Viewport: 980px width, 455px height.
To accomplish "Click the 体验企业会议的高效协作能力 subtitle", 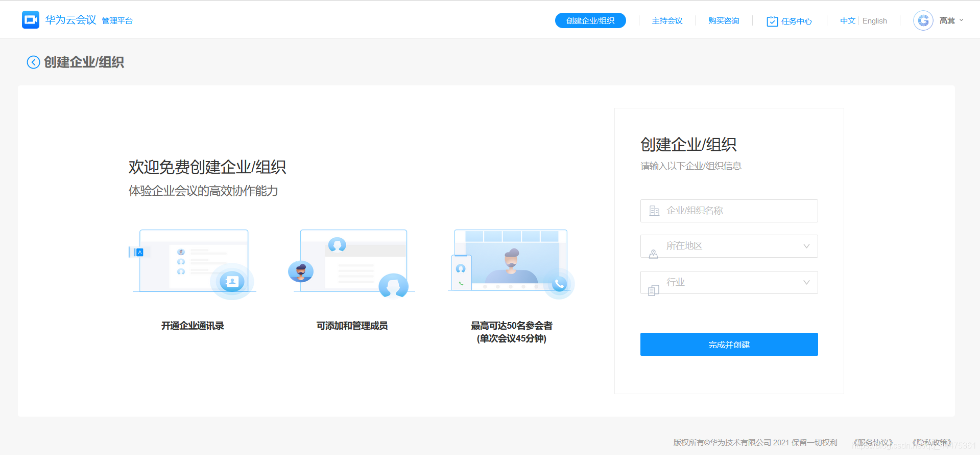I will click(203, 191).
